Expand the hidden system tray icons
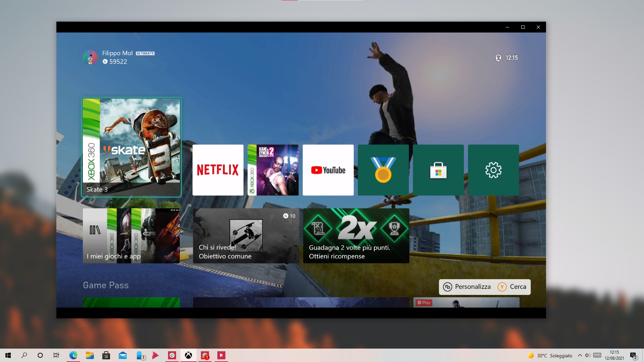 pos(580,355)
